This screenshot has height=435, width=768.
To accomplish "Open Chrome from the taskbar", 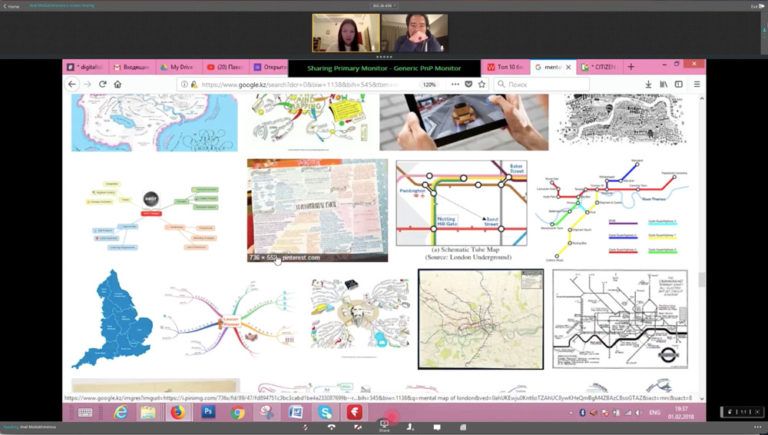I will [x=238, y=412].
